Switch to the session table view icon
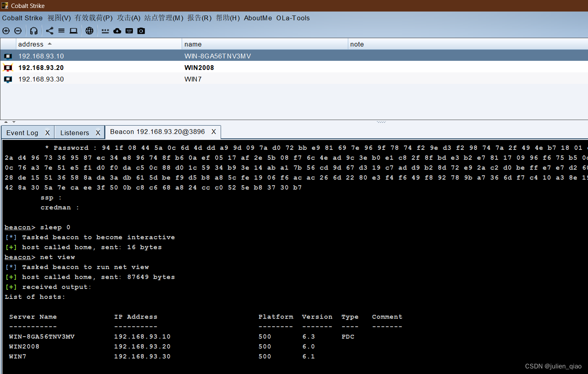Viewport: 588px width, 374px height. click(61, 31)
